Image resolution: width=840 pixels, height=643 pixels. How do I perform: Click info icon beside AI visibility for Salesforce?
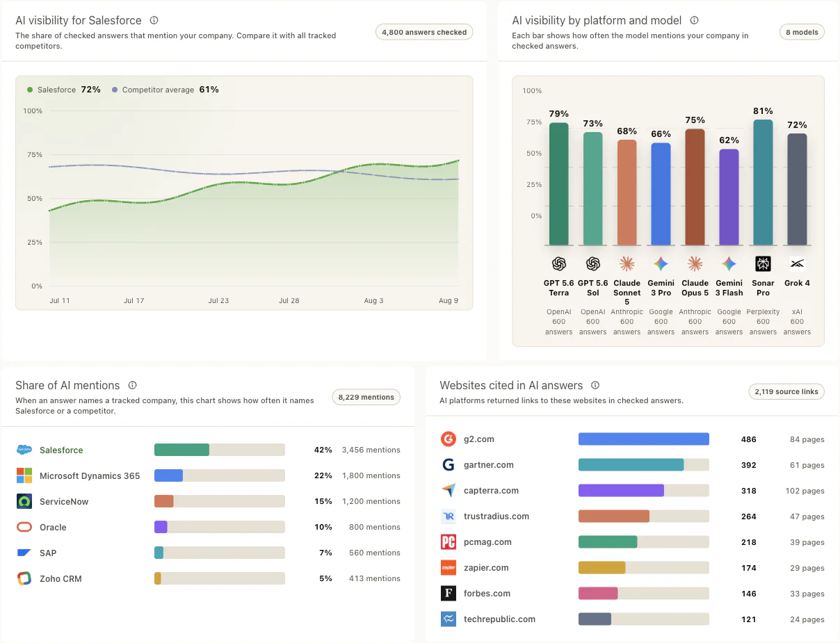tap(154, 20)
